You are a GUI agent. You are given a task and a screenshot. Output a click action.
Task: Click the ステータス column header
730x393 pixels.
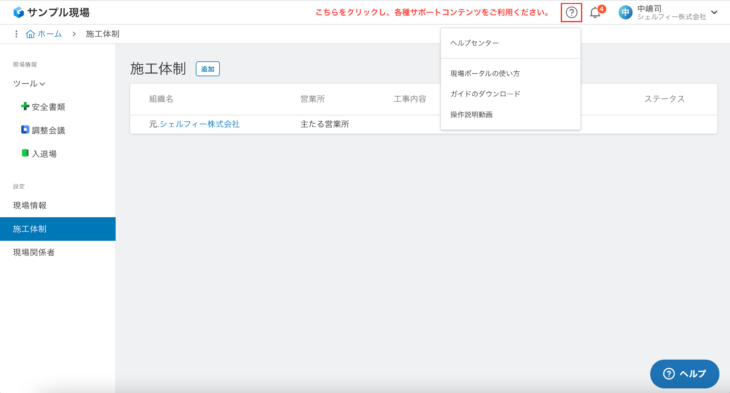664,99
